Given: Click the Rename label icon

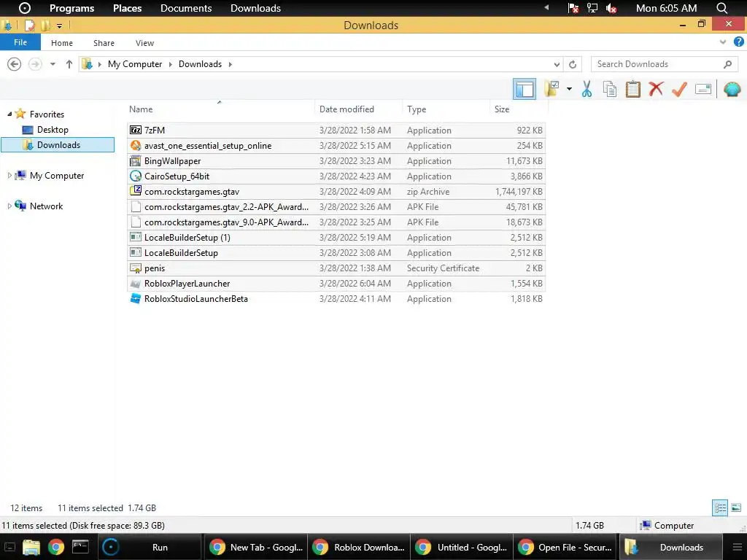Looking at the screenshot, I should [x=703, y=89].
